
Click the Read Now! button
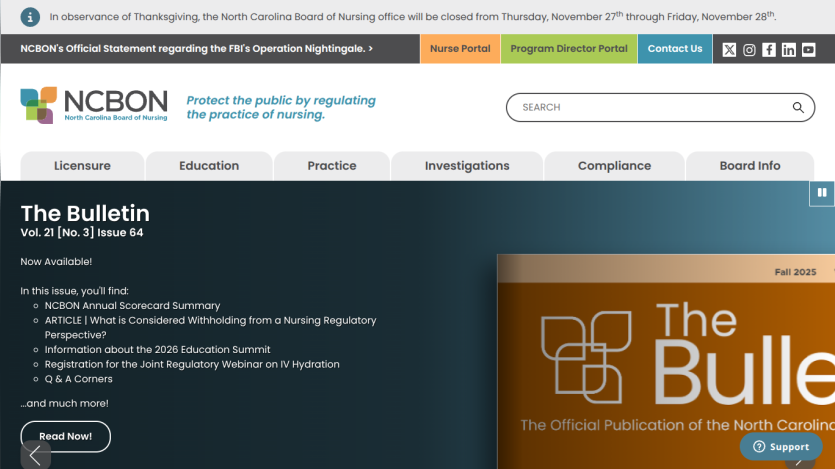(x=66, y=437)
